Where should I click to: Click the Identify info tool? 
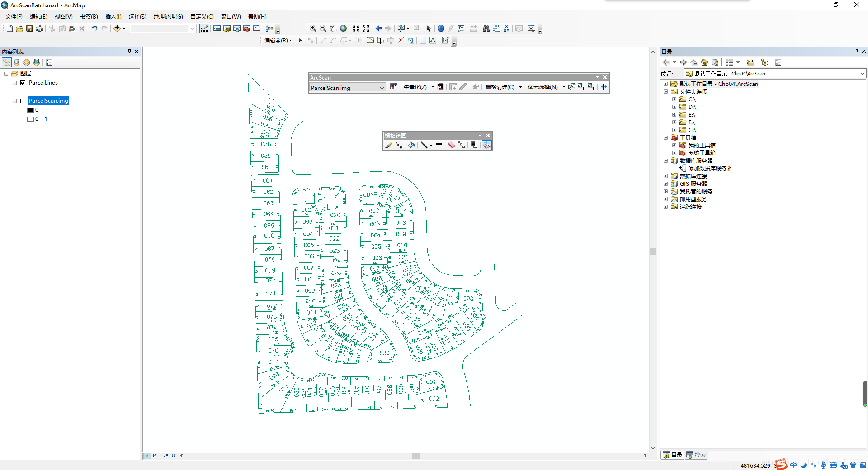pyautogui.click(x=441, y=28)
